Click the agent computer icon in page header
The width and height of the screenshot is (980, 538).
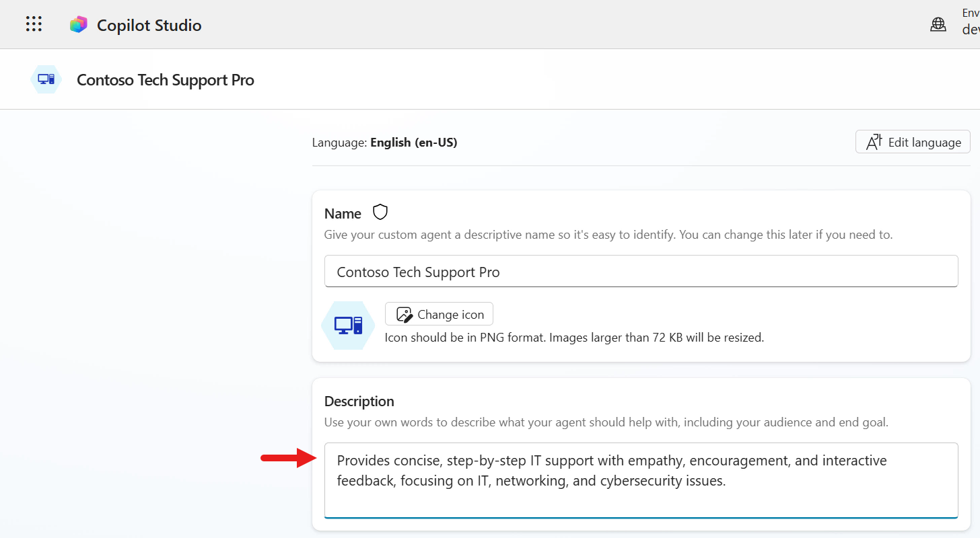tap(46, 79)
